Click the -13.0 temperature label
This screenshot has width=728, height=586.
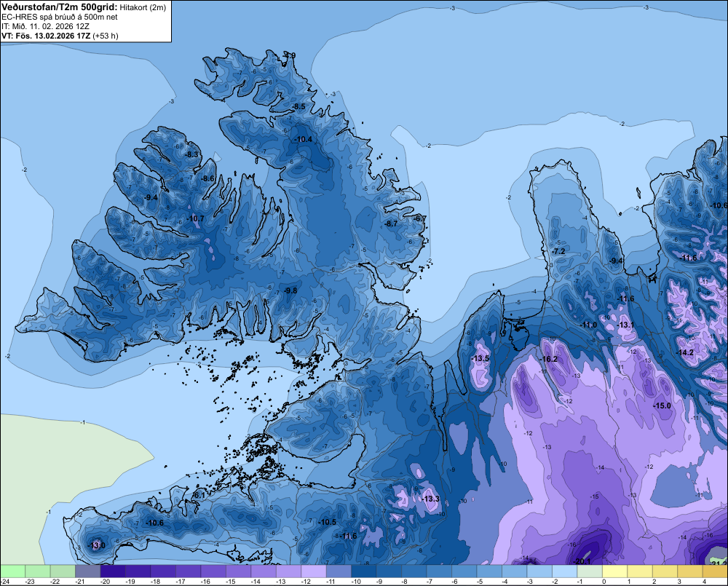[97, 545]
